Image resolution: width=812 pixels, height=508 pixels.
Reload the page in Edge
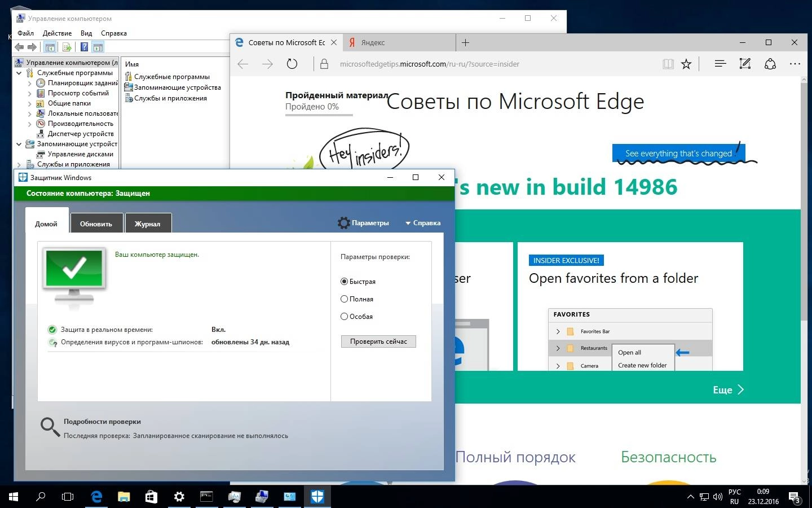(292, 64)
